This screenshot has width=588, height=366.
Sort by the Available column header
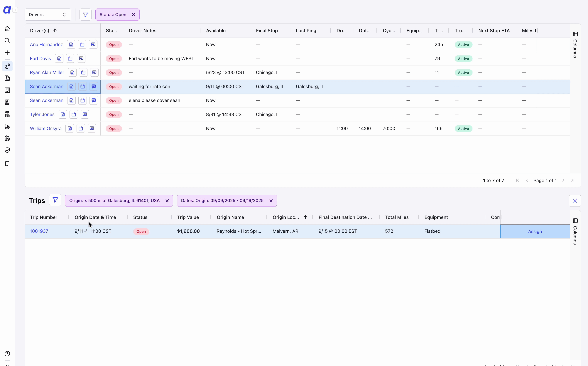(216, 31)
